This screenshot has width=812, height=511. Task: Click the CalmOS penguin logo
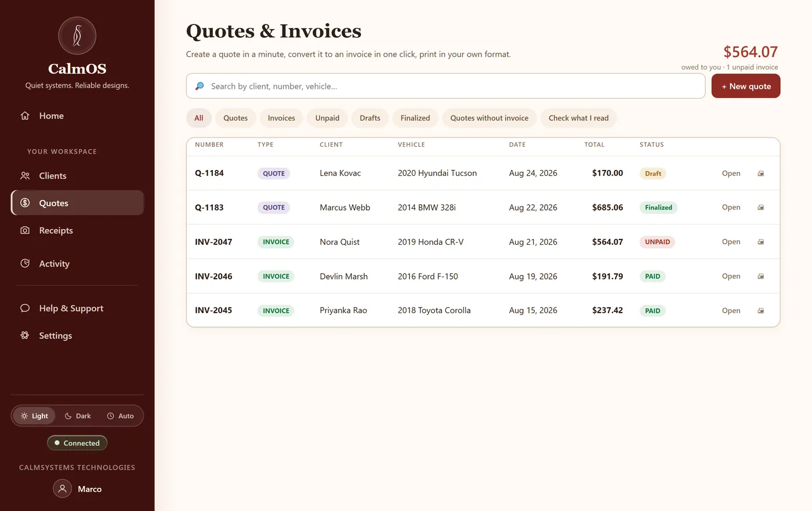(77, 36)
